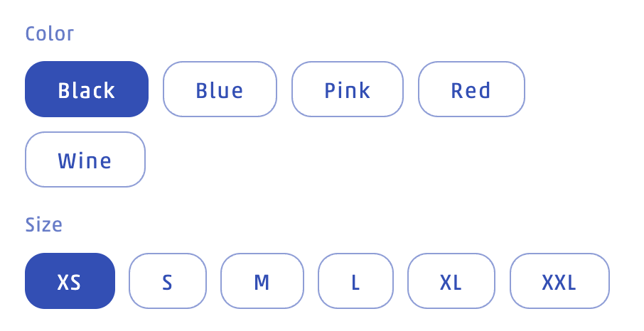
Task: Choose size XL
Action: 451,281
